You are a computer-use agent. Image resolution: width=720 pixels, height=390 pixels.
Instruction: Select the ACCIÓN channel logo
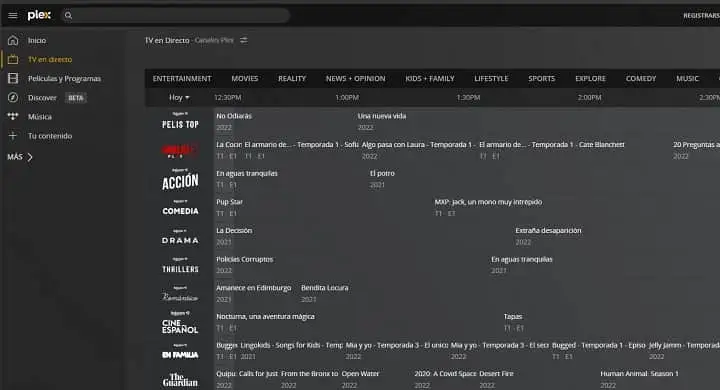point(180,180)
